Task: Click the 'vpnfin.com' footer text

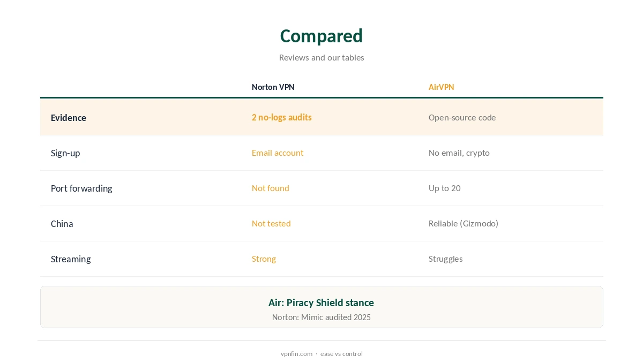Action: pyautogui.click(x=296, y=354)
